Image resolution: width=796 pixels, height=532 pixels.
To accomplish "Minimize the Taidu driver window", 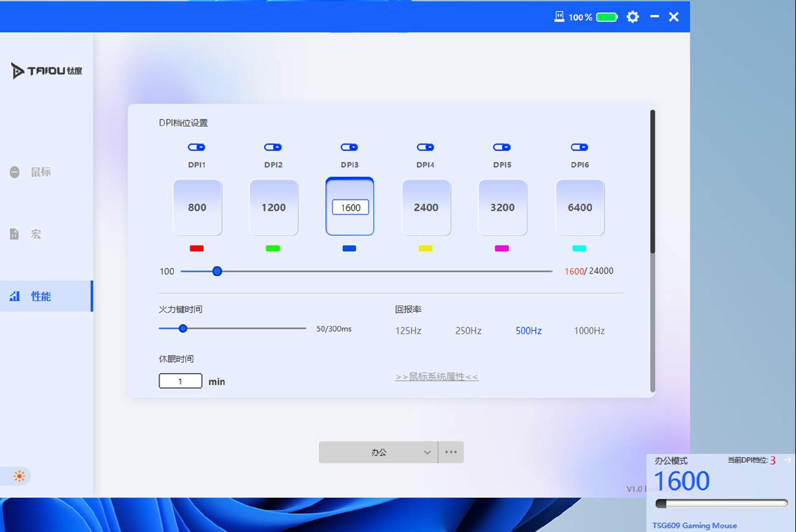I will (655, 17).
